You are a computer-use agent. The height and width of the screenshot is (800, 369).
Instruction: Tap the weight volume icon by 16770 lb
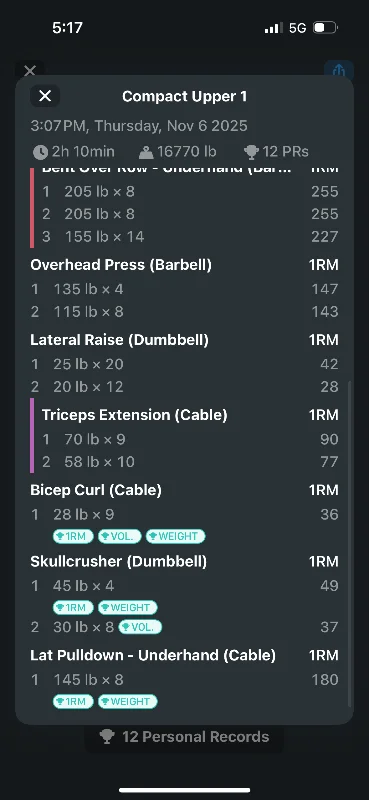[x=146, y=152]
